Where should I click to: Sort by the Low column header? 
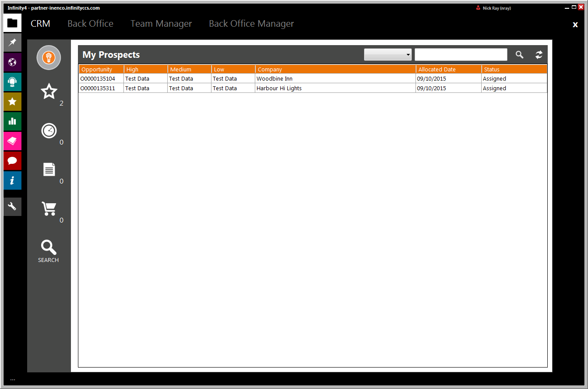233,69
